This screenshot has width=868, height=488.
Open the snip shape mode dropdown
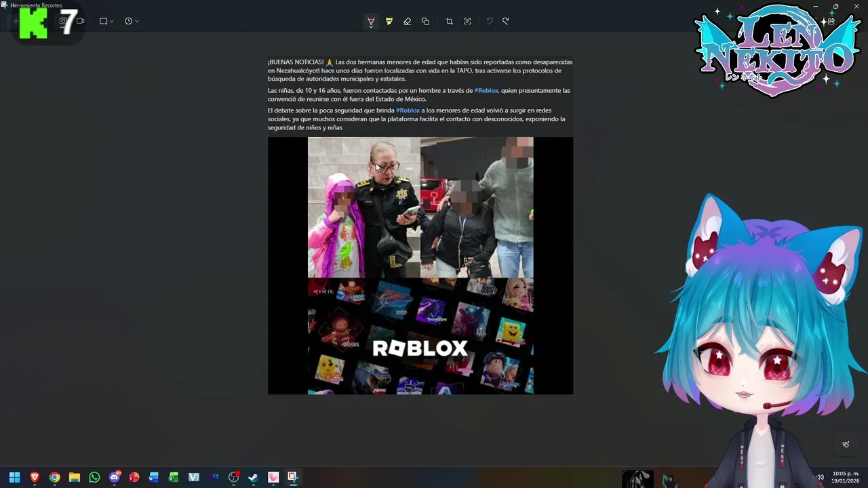coord(106,21)
